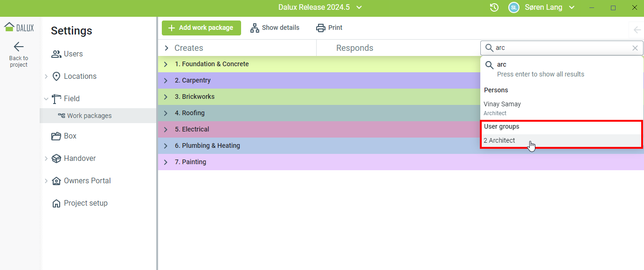Open the Dalux Release version dropdown
Image resolution: width=644 pixels, height=270 pixels.
(359, 7)
